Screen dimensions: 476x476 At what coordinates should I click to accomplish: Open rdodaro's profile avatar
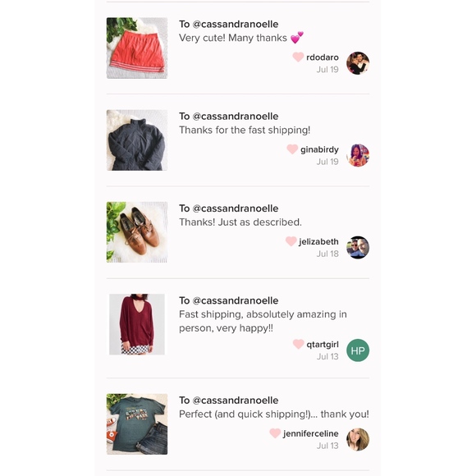(358, 63)
